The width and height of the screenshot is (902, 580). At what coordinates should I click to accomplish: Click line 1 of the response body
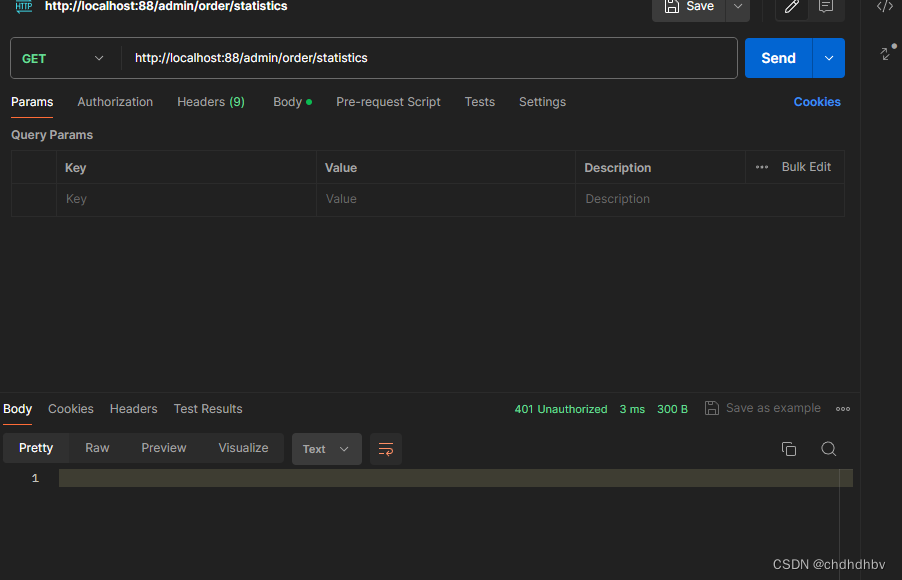tap(456, 478)
